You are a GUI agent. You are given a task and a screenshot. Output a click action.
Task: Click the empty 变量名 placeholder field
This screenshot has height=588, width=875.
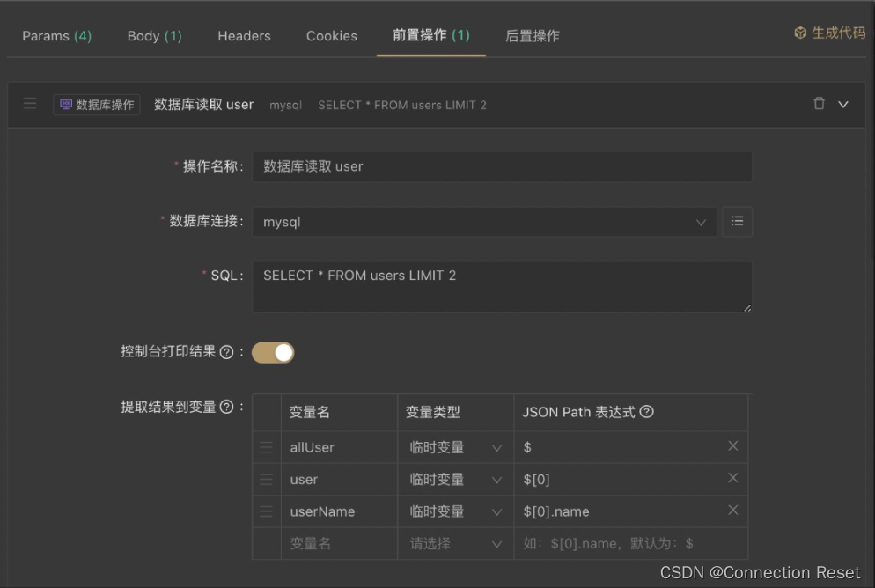click(339, 543)
